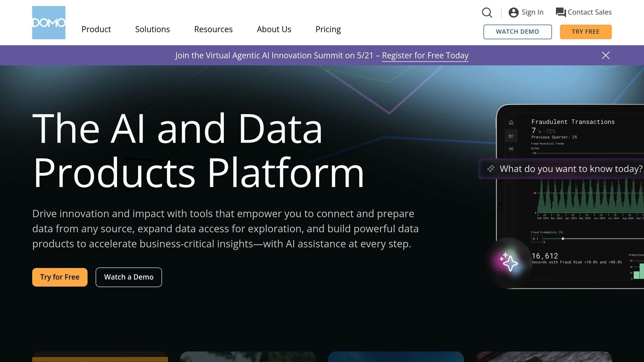Click the glowing AI sparkle orb
Screen dimensions: 644x362
pos(508,262)
